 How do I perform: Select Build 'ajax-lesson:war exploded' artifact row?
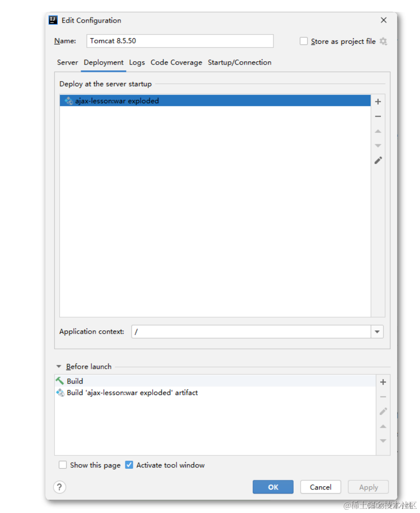point(215,393)
